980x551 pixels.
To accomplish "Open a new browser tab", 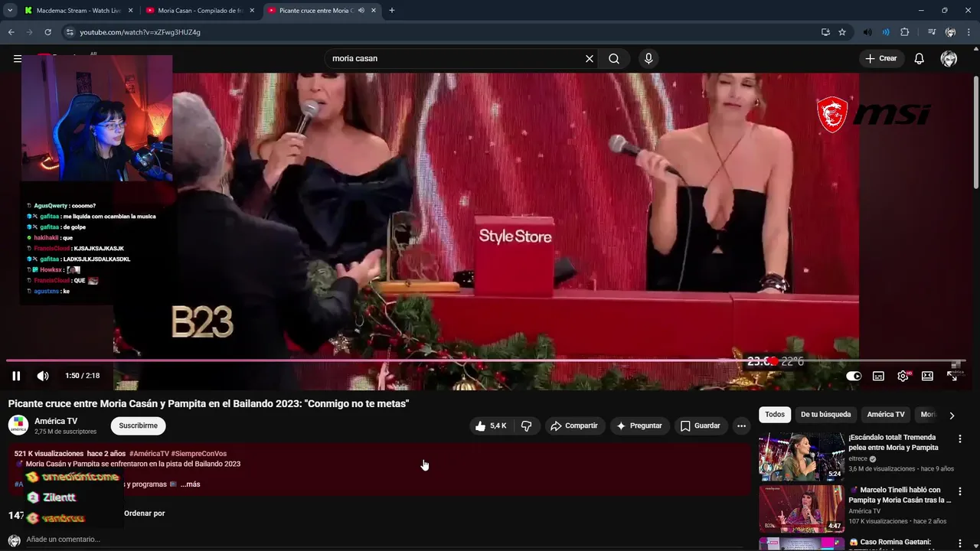I will click(392, 11).
